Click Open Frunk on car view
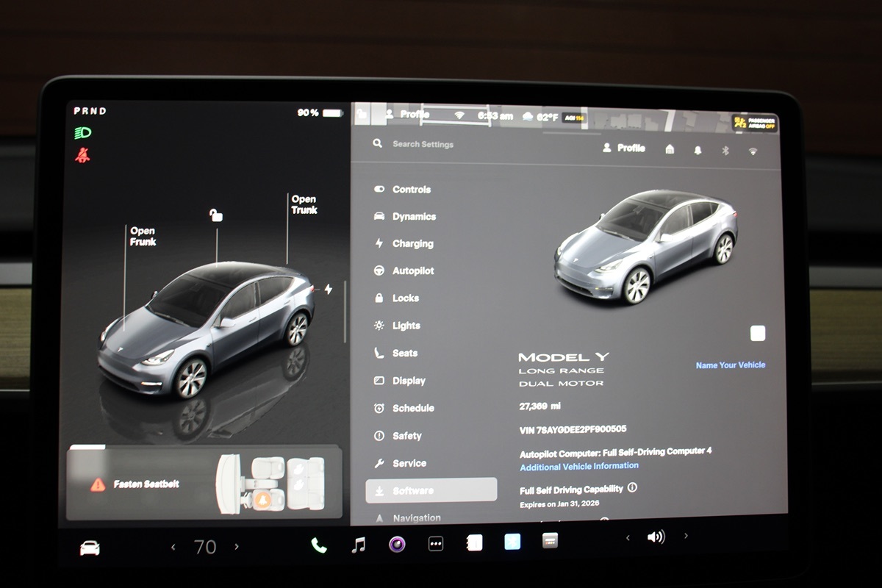 (143, 236)
